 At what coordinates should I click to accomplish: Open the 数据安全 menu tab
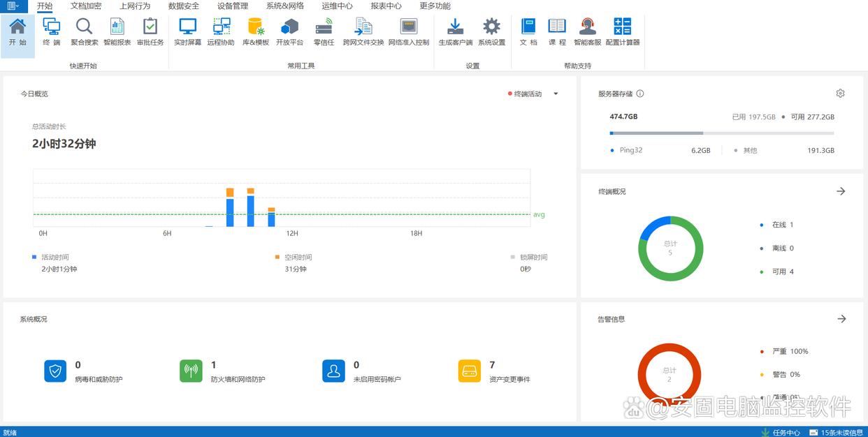184,6
